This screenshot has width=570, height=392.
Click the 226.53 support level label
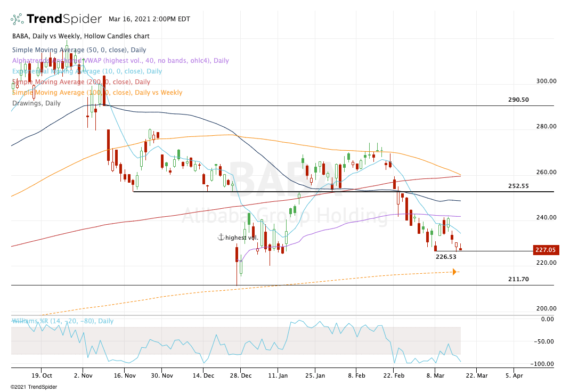point(446,257)
